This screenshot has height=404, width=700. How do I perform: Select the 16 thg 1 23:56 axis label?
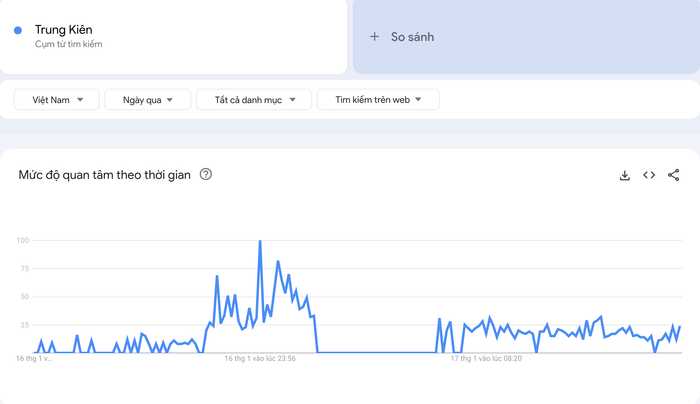coord(260,358)
